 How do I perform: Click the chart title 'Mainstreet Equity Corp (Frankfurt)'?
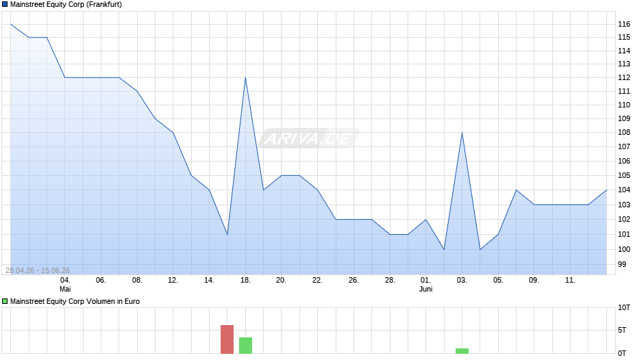tap(66, 5)
